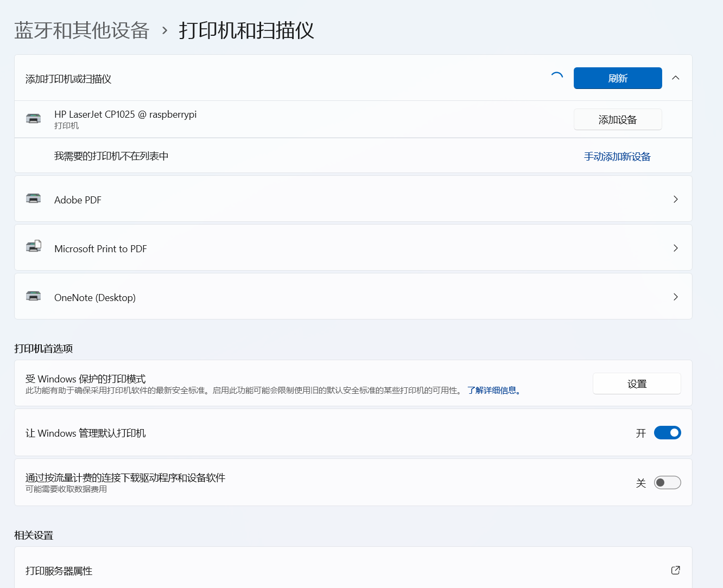The image size is (723, 588).
Task: Open 了解详细信息 link
Action: coord(494,391)
